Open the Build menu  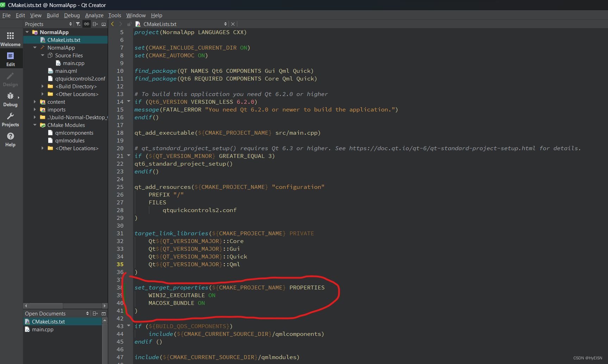(53, 15)
